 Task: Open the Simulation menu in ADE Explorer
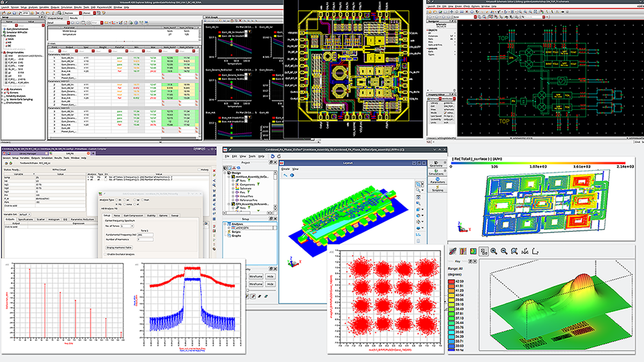tap(66, 7)
